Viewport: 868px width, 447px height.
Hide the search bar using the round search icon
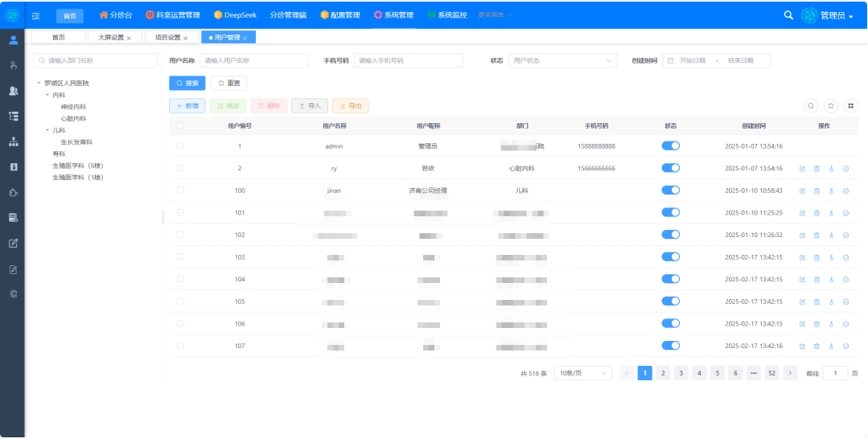(x=811, y=105)
